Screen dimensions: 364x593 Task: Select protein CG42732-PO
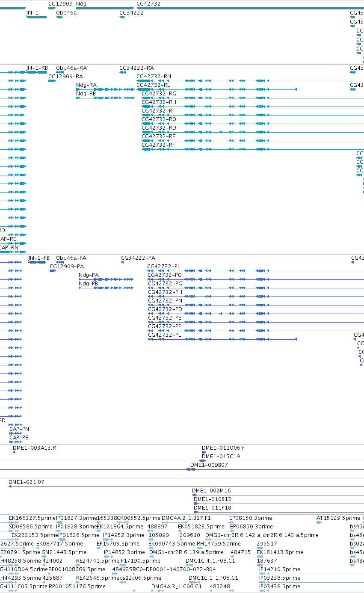click(x=165, y=275)
